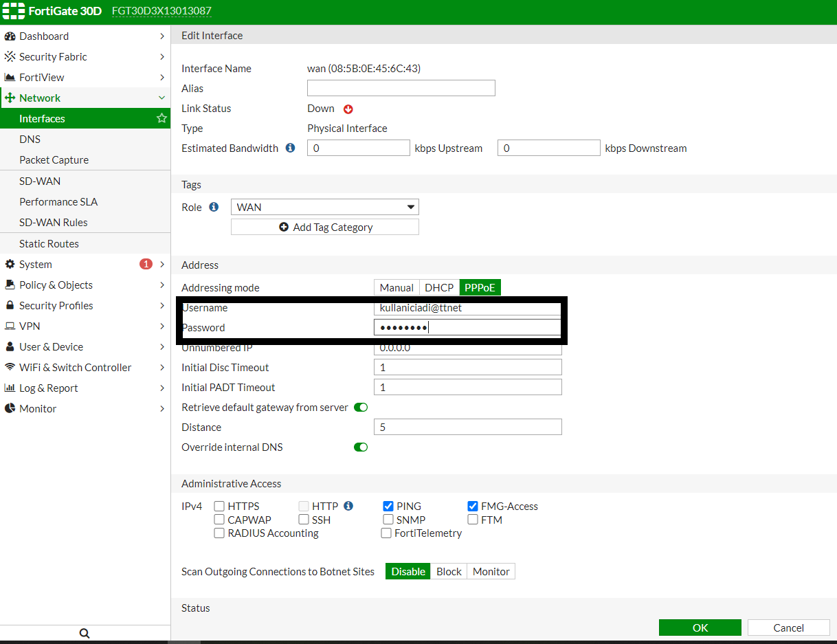Collapse the Network menu chevron

click(x=161, y=98)
